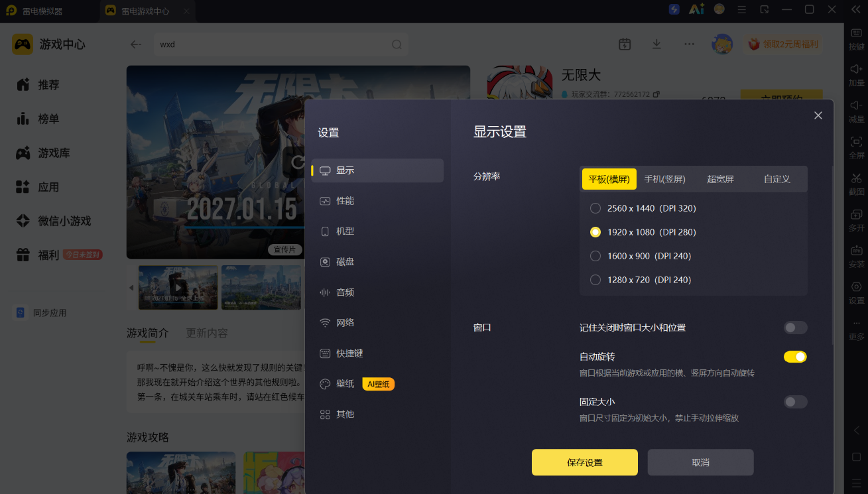The image size is (868, 494).
Task: Toggle 记住关闭时窗口大小和位置 switch
Action: 796,328
